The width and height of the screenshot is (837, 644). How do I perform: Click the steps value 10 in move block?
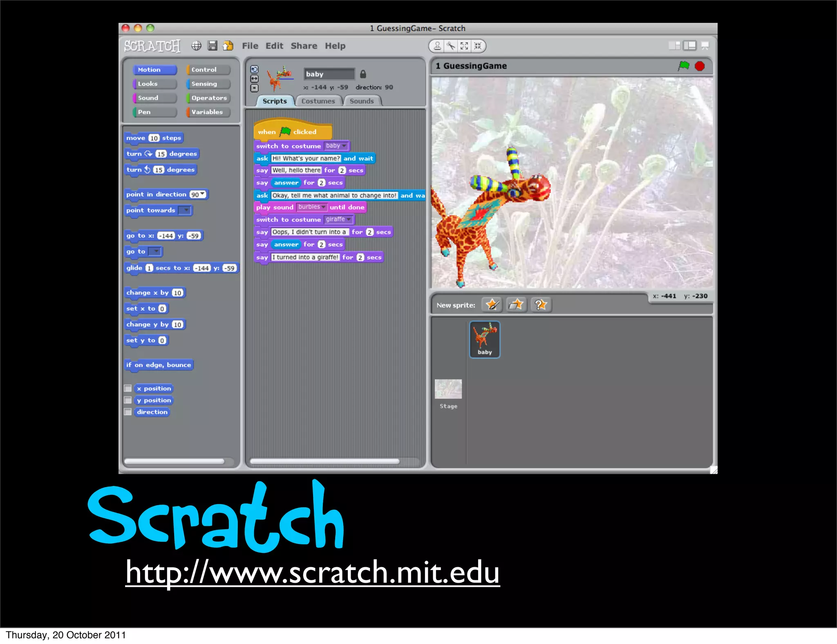click(154, 138)
